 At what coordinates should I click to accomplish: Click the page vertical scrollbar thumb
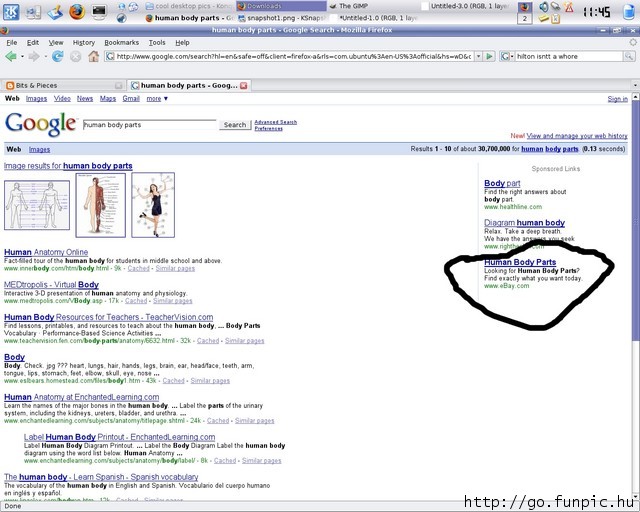tap(636, 220)
